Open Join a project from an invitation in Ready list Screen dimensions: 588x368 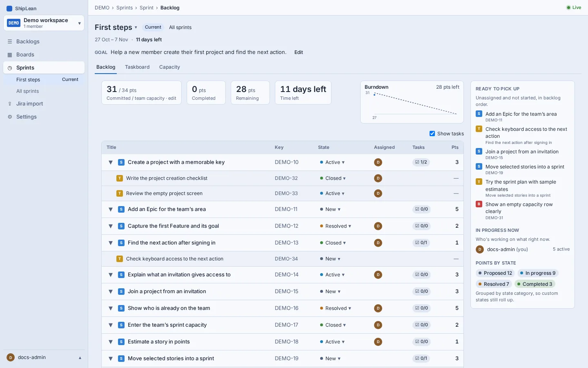click(x=522, y=152)
